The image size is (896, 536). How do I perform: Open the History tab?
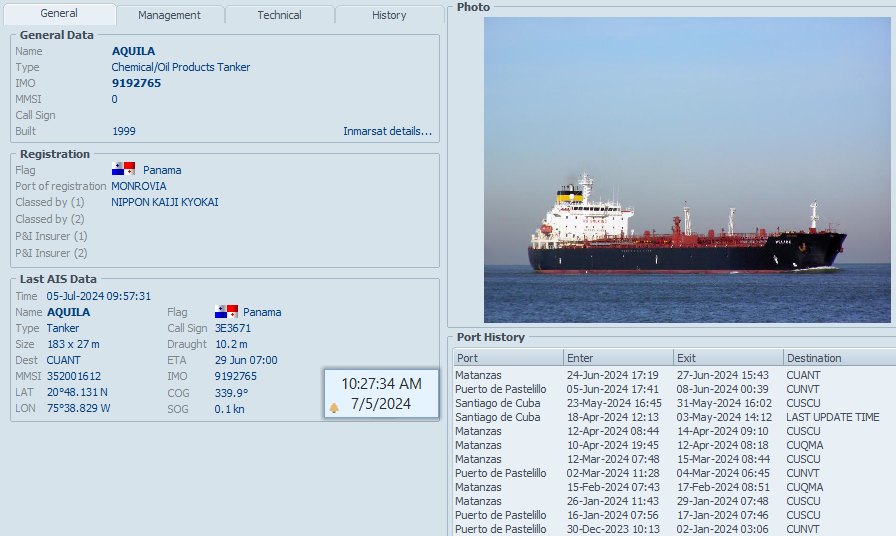(389, 15)
